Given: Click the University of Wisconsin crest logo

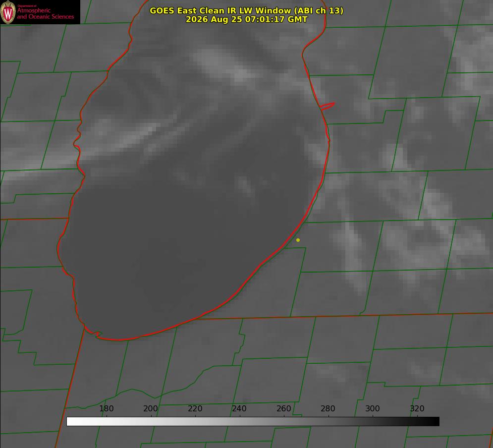Looking at the screenshot, I should coord(8,12).
